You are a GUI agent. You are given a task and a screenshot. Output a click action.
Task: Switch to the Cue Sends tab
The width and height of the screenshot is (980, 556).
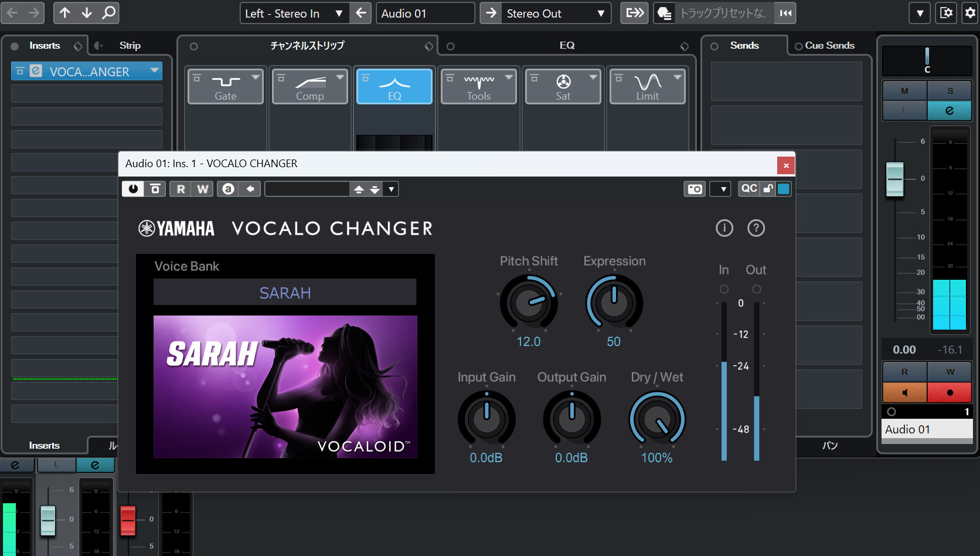coord(829,45)
